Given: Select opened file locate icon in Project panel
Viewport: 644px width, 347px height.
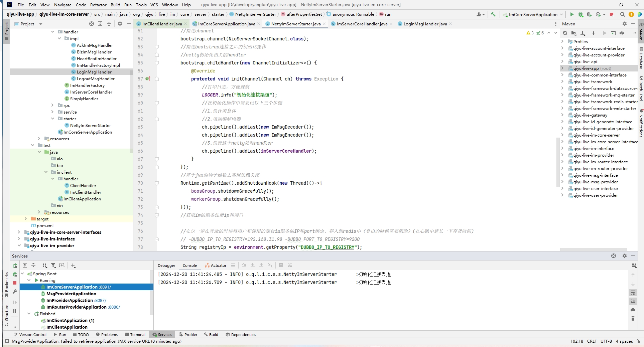Looking at the screenshot, I should pyautogui.click(x=92, y=24).
